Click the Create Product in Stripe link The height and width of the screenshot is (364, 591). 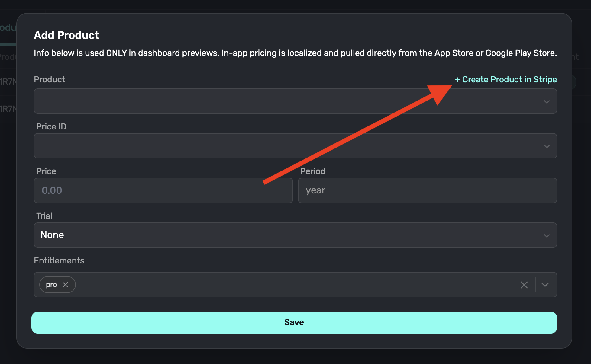(x=506, y=79)
